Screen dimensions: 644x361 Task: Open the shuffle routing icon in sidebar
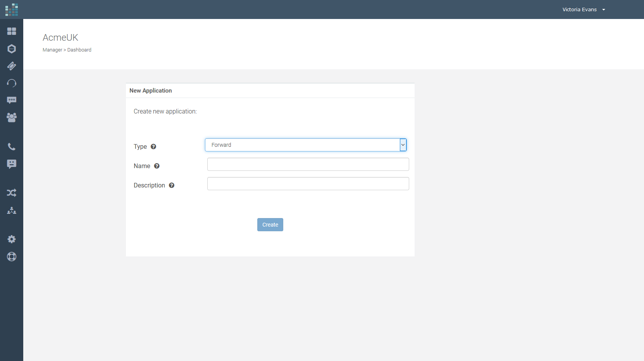(12, 193)
